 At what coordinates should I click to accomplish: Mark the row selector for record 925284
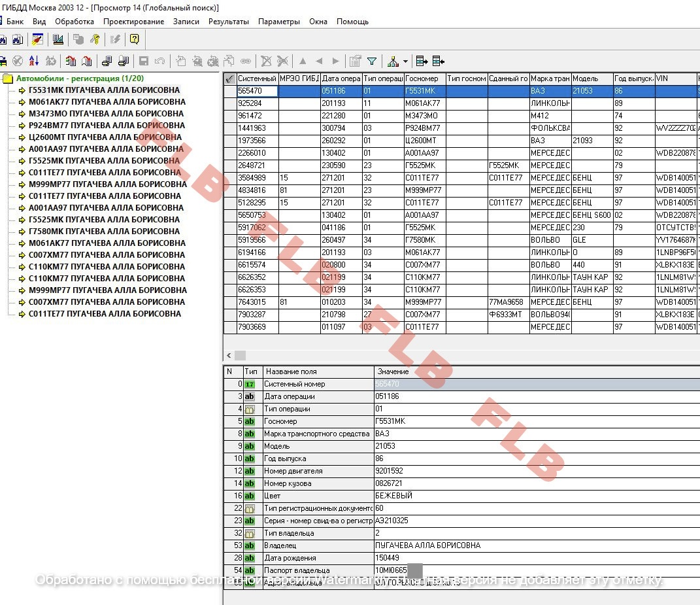point(229,103)
